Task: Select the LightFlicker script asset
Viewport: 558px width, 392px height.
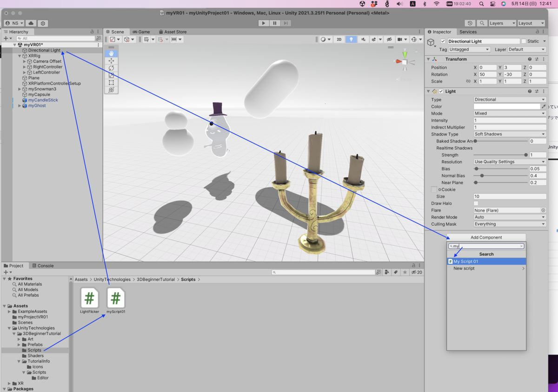Action: click(x=89, y=298)
